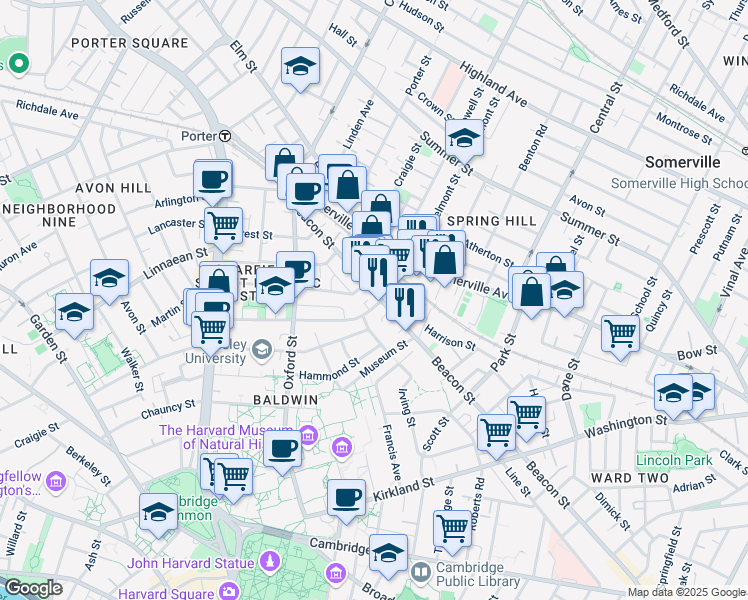Click the school marker right of Park St
The image size is (748, 600).
click(x=564, y=291)
